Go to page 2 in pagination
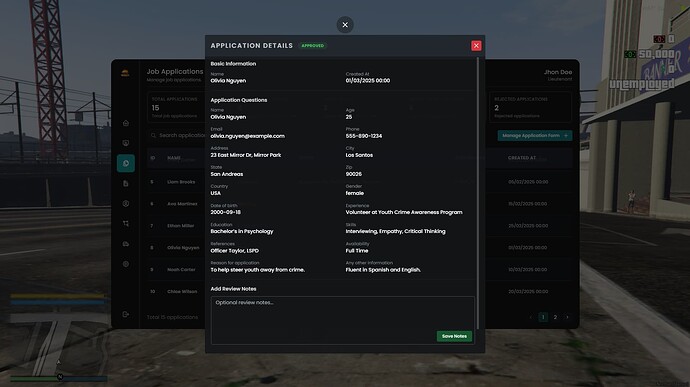690x387 pixels. [555, 317]
